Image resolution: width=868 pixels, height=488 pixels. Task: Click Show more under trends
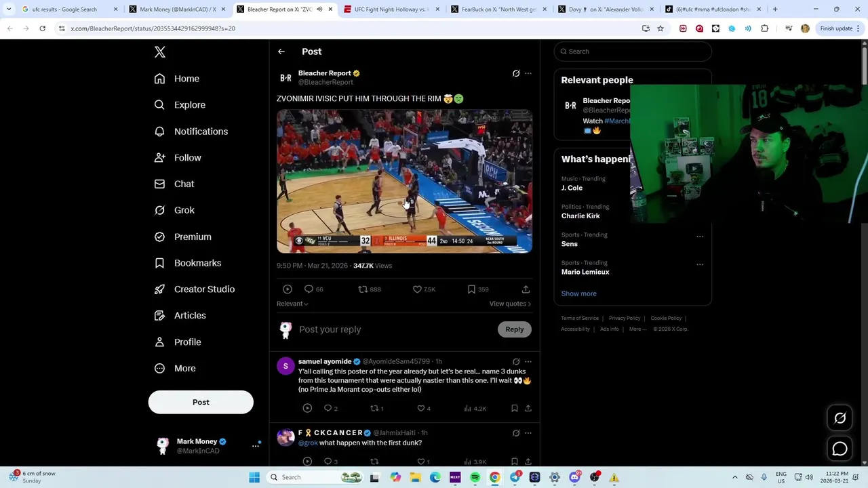(x=579, y=293)
